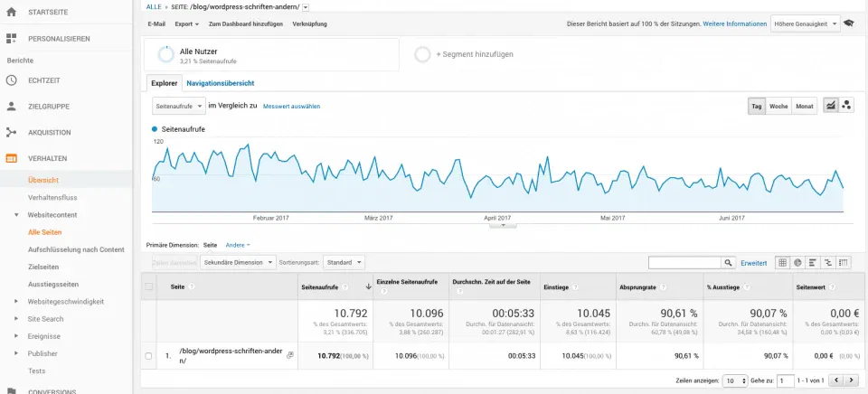Viewport: 868px width, 394px height.
Task: Open the rows-per-page dropdown showing 10
Action: point(736,380)
